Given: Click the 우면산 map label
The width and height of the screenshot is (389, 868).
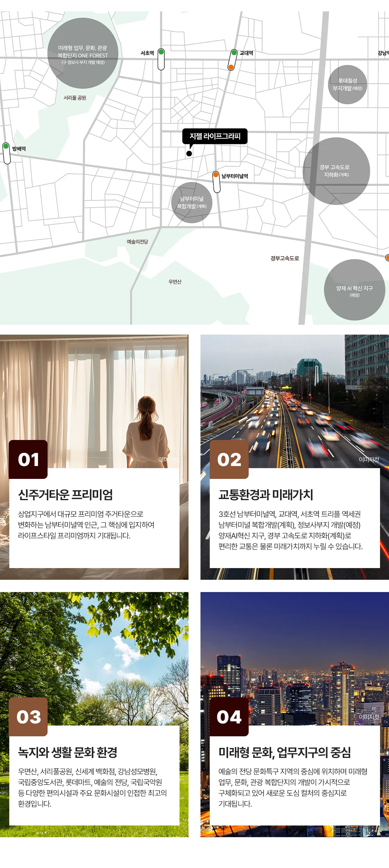Looking at the screenshot, I should tap(175, 282).
